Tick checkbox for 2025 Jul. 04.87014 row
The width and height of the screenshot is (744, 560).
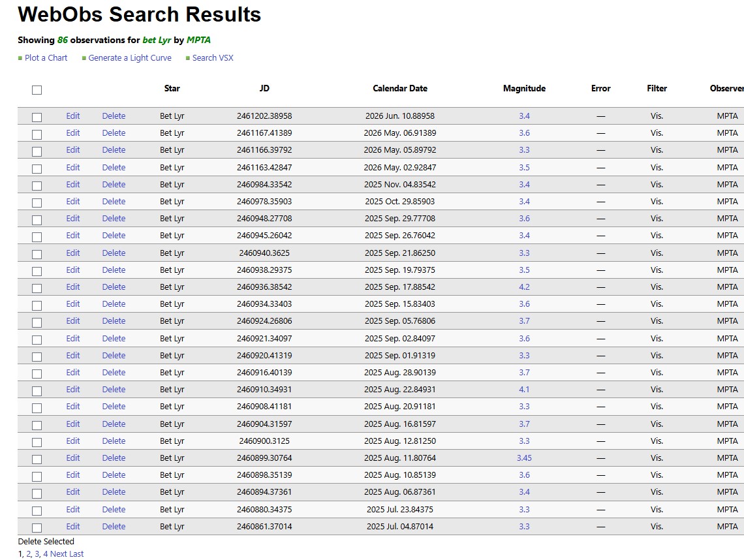[37, 528]
